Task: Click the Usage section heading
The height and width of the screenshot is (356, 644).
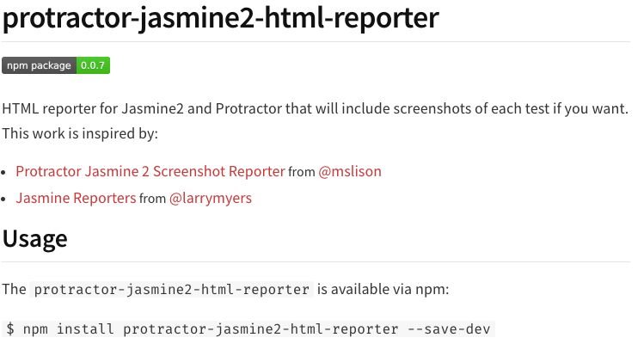Action: click(x=35, y=238)
